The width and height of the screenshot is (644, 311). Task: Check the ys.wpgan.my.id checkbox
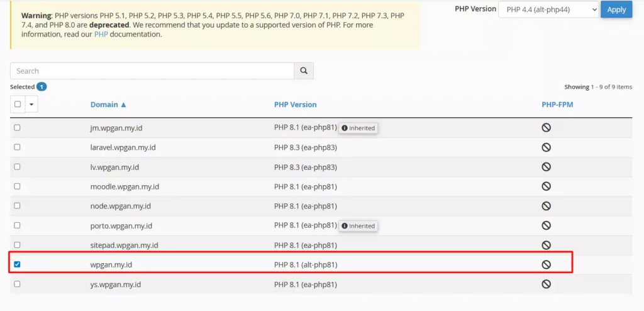(17, 284)
